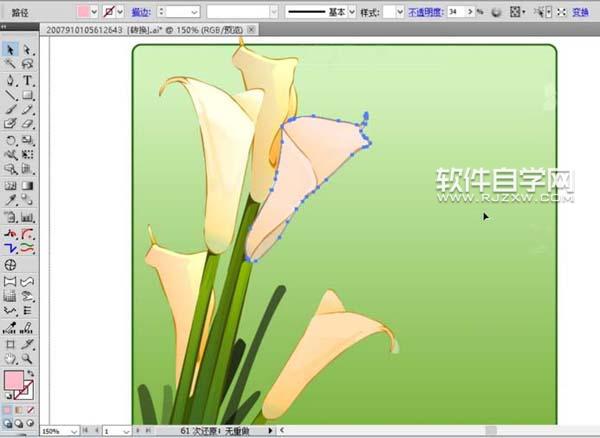This screenshot has width=600, height=438.
Task: Select the Zoom magnifier tool
Action: tap(27, 359)
